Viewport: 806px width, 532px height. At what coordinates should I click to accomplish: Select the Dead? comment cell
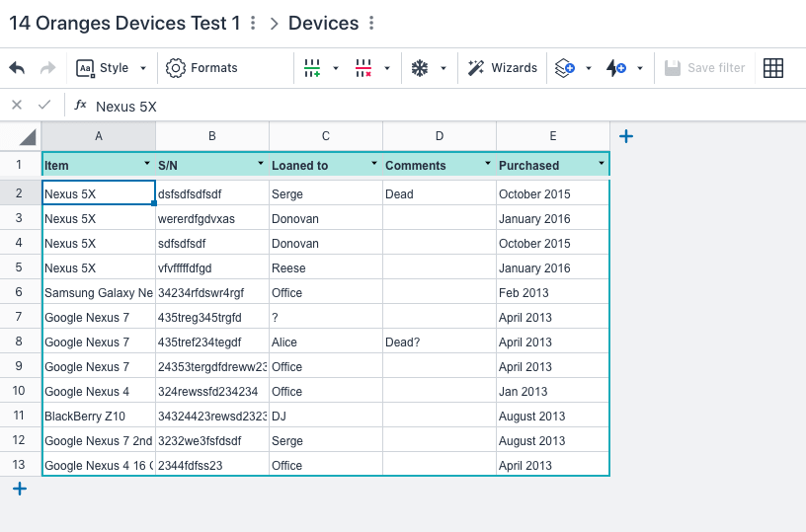coord(440,342)
